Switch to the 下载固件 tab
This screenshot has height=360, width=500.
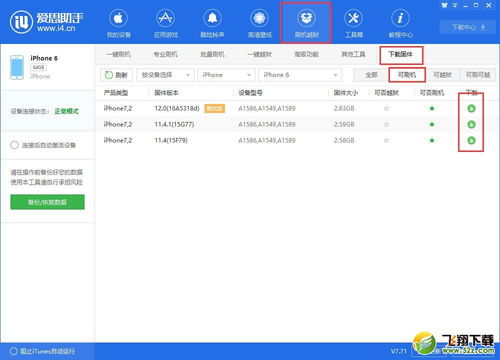point(401,54)
